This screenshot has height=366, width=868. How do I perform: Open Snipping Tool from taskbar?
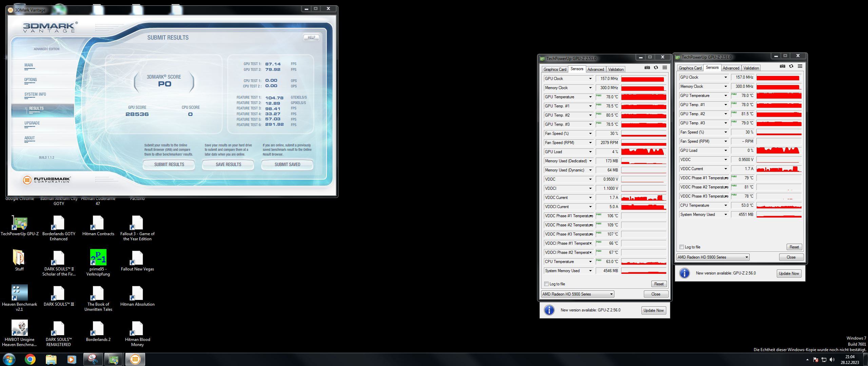tap(93, 359)
